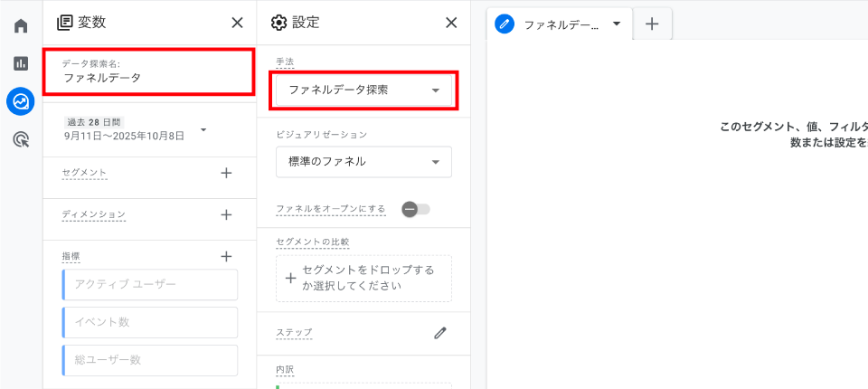The height and width of the screenshot is (389, 868).
Task: Add a new tab with plus button
Action: (652, 24)
